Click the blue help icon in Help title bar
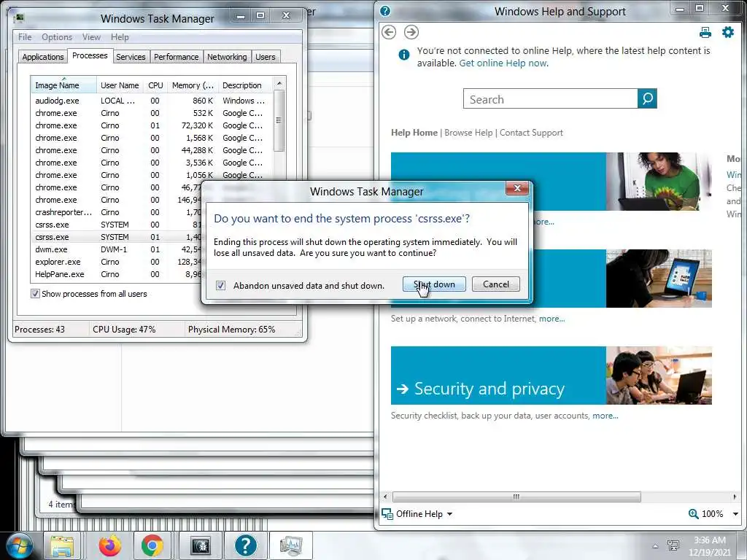This screenshot has height=560, width=747. pyautogui.click(x=385, y=11)
